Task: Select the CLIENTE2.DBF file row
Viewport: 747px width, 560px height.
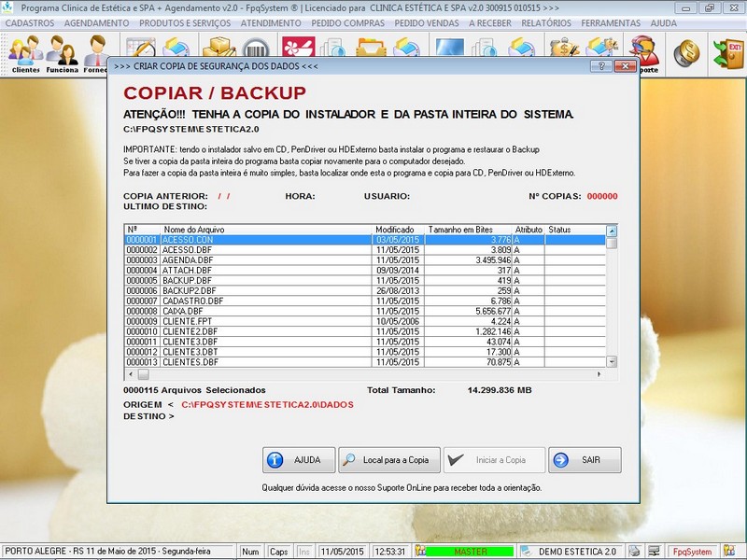Action: [x=365, y=331]
